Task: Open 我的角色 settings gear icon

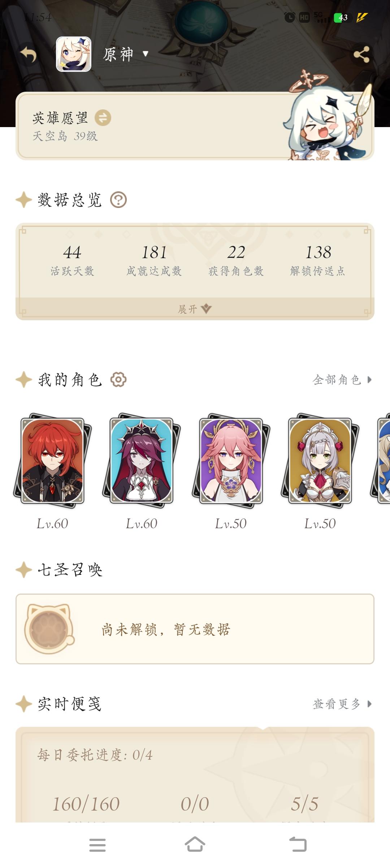Action: tap(118, 379)
